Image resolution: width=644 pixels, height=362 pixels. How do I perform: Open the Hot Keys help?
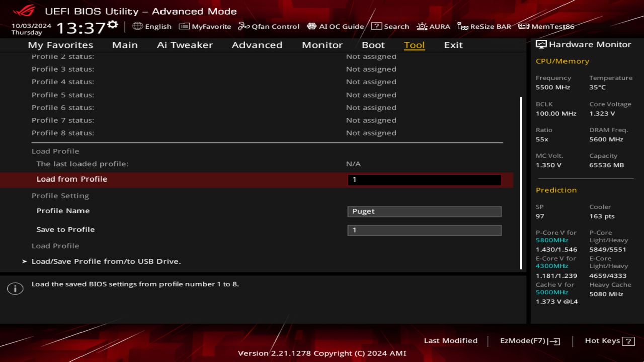609,341
